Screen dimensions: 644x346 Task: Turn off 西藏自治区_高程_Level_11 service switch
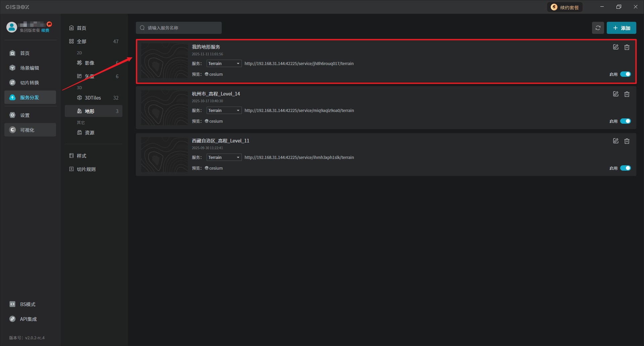(x=625, y=168)
